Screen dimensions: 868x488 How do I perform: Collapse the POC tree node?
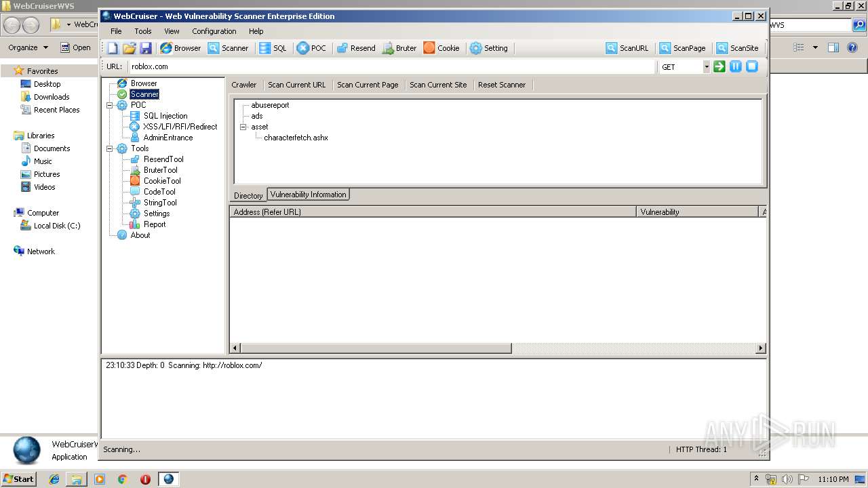pyautogui.click(x=109, y=105)
